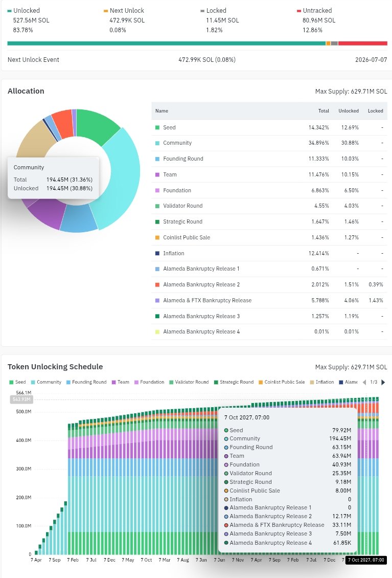Toggle Validator Round legend entry

click(189, 382)
